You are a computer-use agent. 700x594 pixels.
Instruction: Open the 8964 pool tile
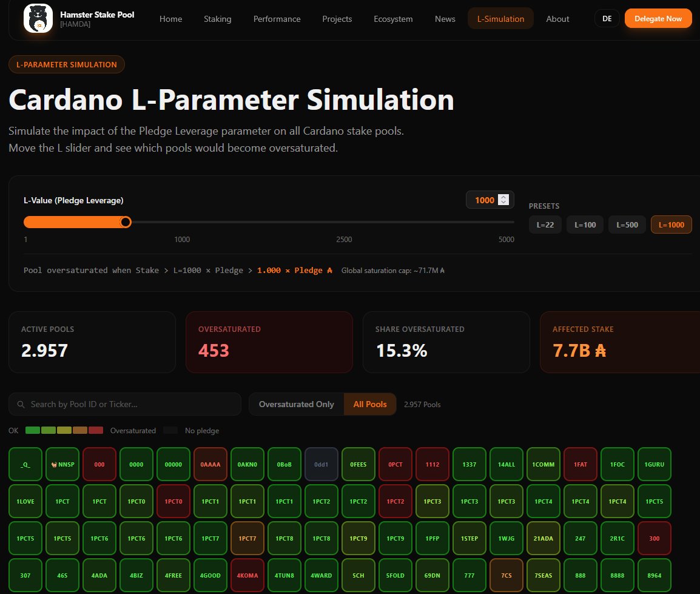655,575
